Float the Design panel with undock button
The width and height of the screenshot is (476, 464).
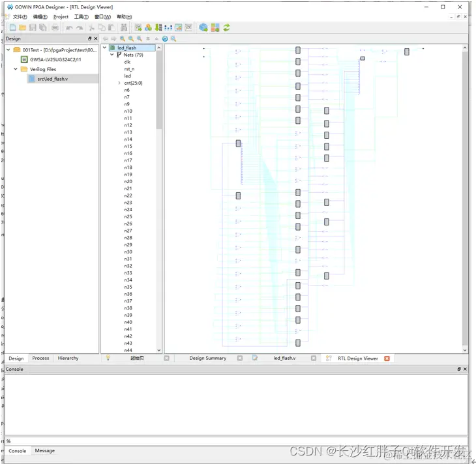click(89, 38)
